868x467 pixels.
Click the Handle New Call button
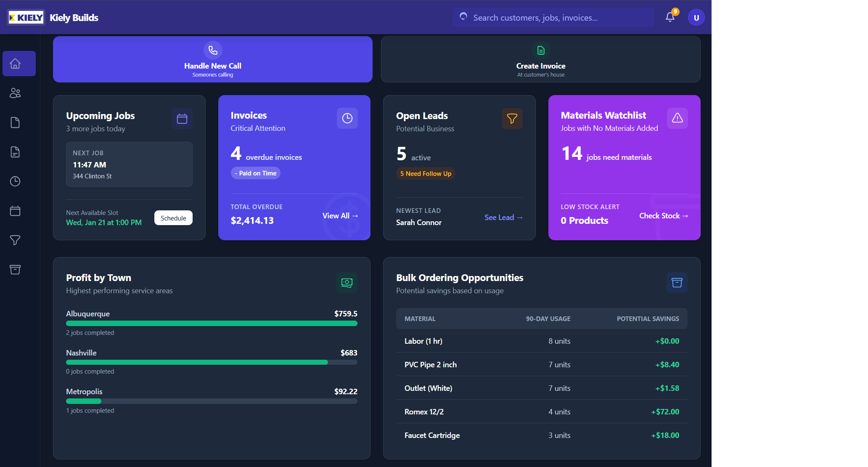[x=213, y=59]
